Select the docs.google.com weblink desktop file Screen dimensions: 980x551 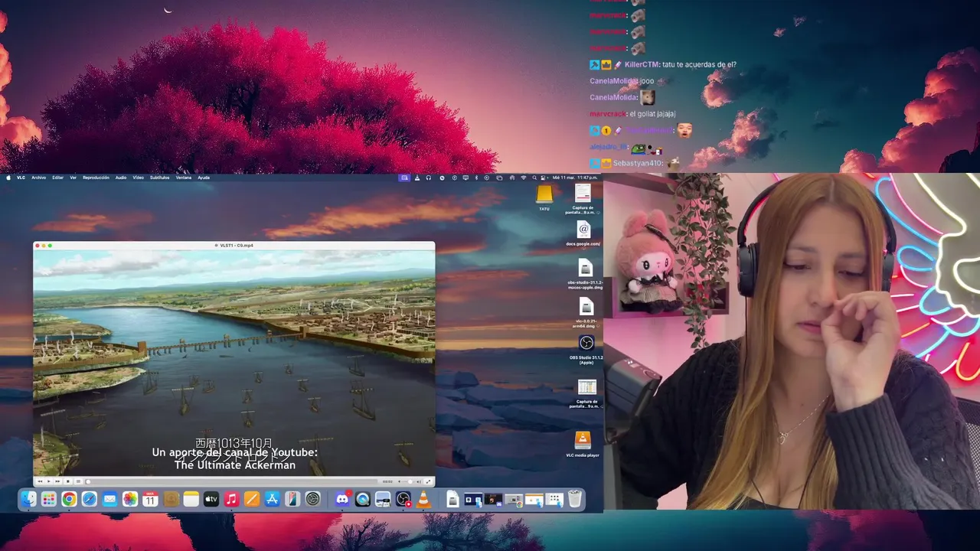[x=583, y=233]
